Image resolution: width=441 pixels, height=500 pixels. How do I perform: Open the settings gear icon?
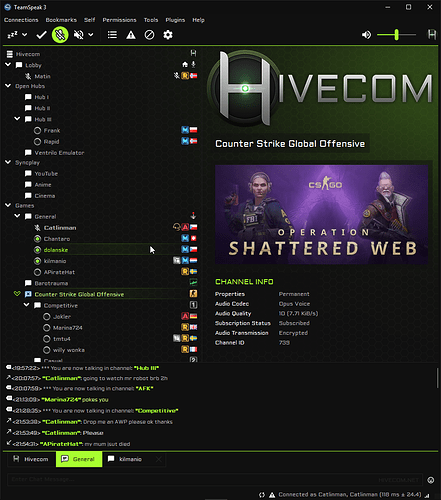click(x=168, y=35)
